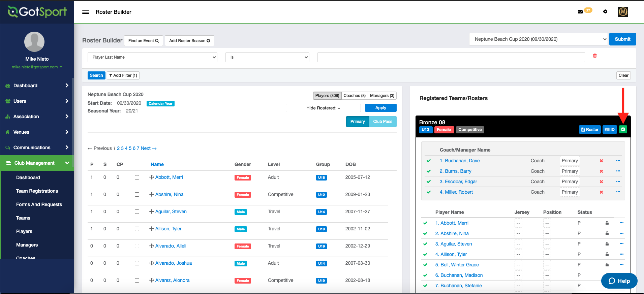This screenshot has width=644, height=294.
Task: Open more options for player Allison, Tyler
Action: pos(621,254)
